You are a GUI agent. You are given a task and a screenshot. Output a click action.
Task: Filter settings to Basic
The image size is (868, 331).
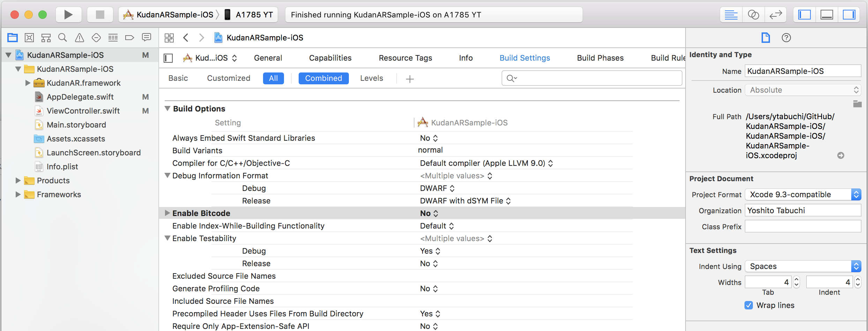coord(178,78)
